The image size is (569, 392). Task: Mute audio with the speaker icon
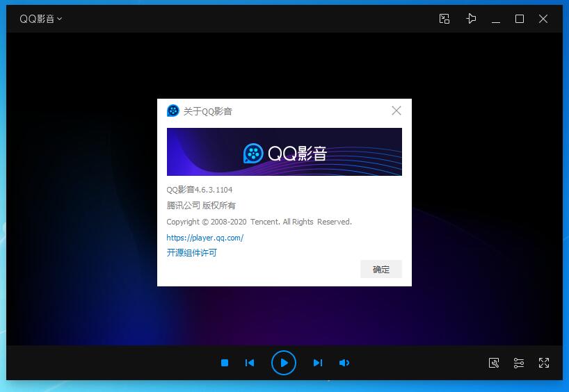[x=344, y=363]
